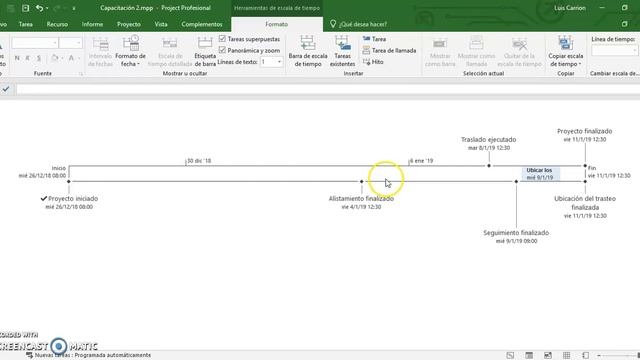Click the formula bar checkmark
This screenshot has width=640, height=360.
click(x=6, y=89)
